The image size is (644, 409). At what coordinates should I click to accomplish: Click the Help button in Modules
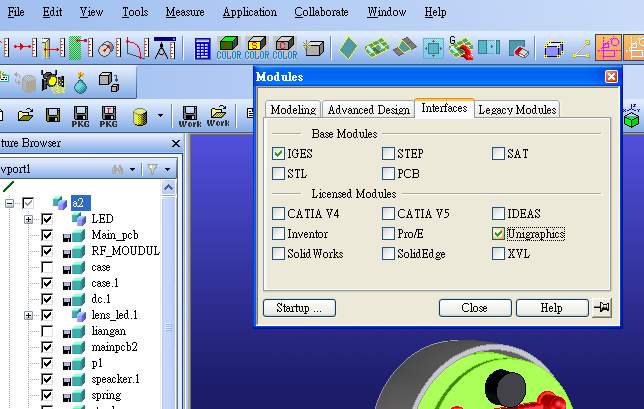tap(552, 308)
